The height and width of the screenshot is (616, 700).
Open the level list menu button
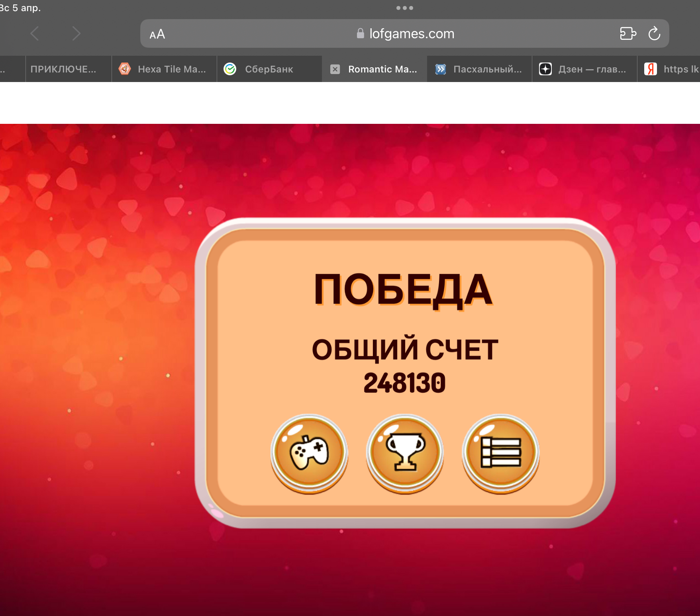500,453
